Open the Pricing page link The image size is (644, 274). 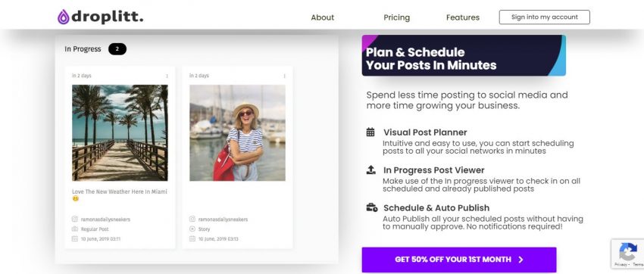click(x=397, y=17)
